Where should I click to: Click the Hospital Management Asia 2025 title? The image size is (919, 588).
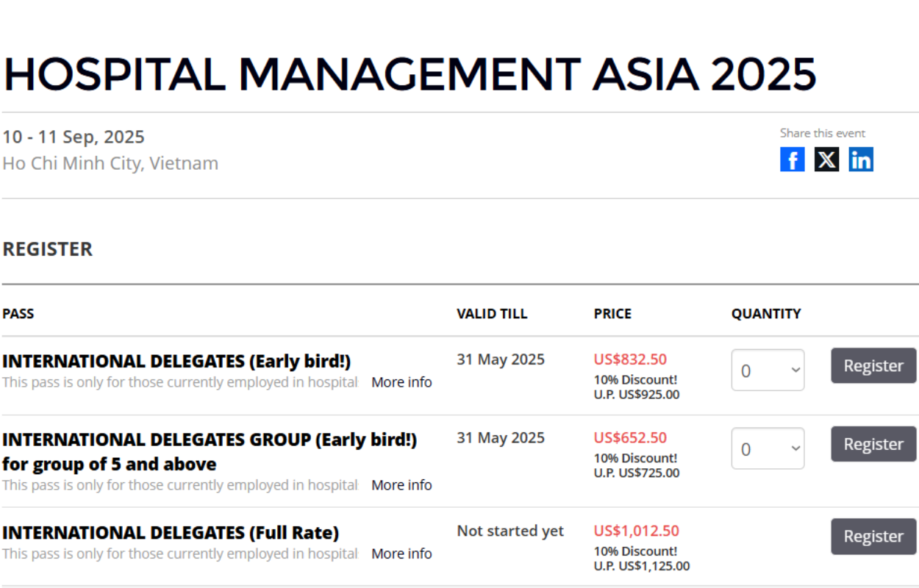410,73
